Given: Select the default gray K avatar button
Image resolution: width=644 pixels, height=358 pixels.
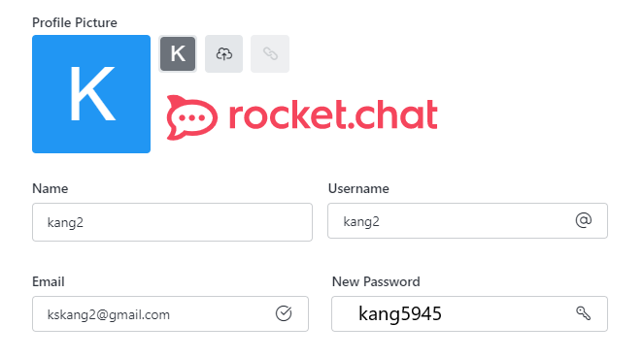Looking at the screenshot, I should click(178, 53).
